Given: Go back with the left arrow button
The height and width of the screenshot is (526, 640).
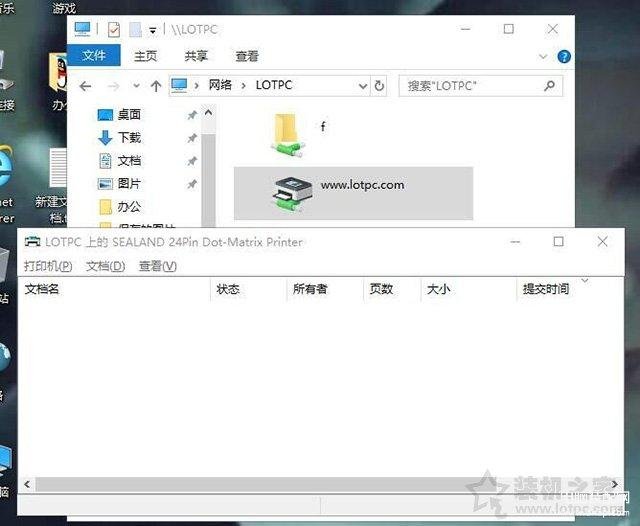Looking at the screenshot, I should [x=86, y=86].
